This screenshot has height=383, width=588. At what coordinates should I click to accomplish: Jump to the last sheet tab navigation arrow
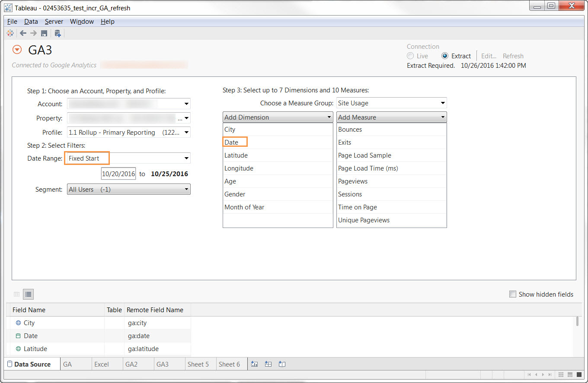click(550, 374)
